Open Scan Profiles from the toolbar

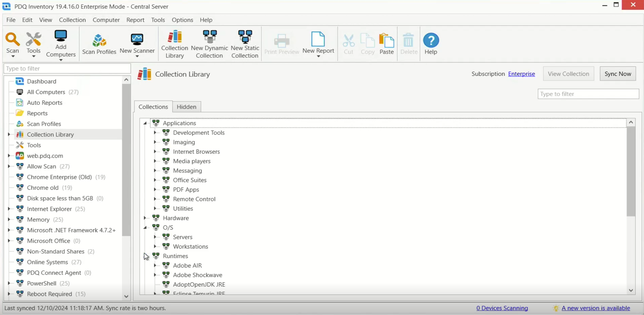pyautogui.click(x=99, y=44)
